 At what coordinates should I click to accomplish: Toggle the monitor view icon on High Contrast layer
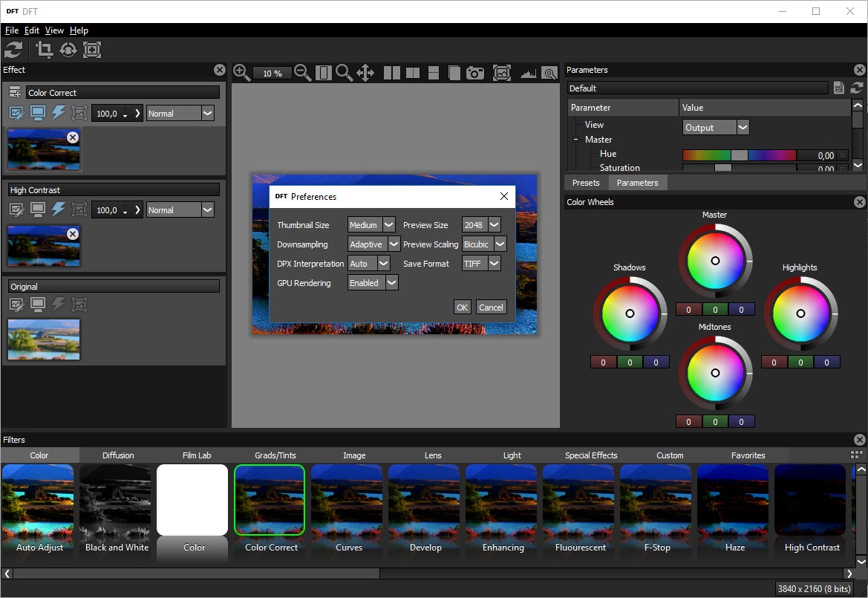click(x=37, y=210)
